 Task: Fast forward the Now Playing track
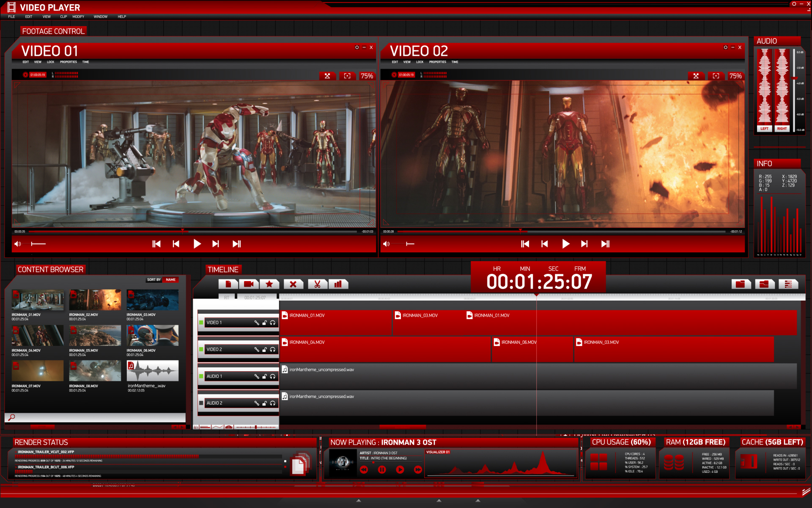coord(418,469)
